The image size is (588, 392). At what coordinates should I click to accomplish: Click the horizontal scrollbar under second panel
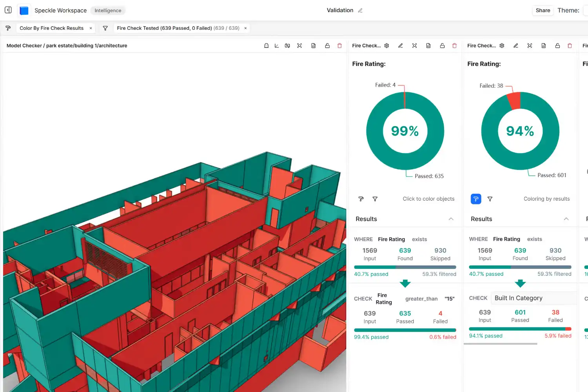tap(500, 344)
